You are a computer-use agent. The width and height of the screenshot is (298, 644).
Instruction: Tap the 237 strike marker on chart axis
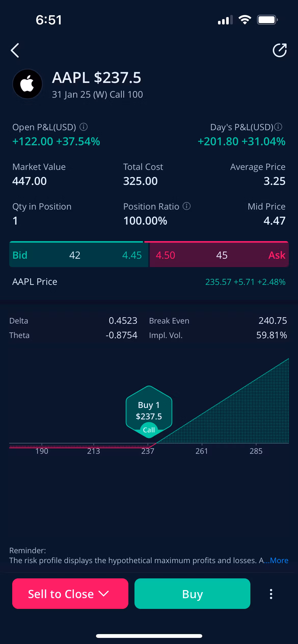148,451
